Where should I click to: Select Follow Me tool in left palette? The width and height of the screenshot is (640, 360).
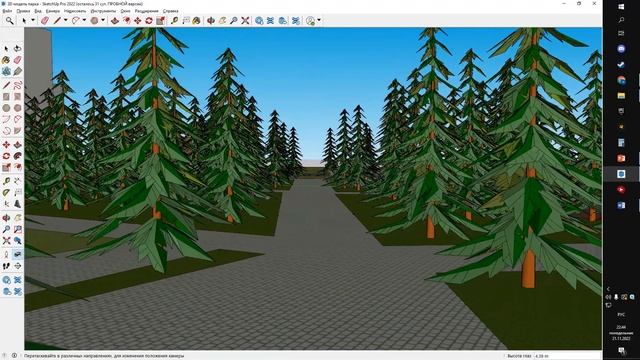[x=18, y=156]
